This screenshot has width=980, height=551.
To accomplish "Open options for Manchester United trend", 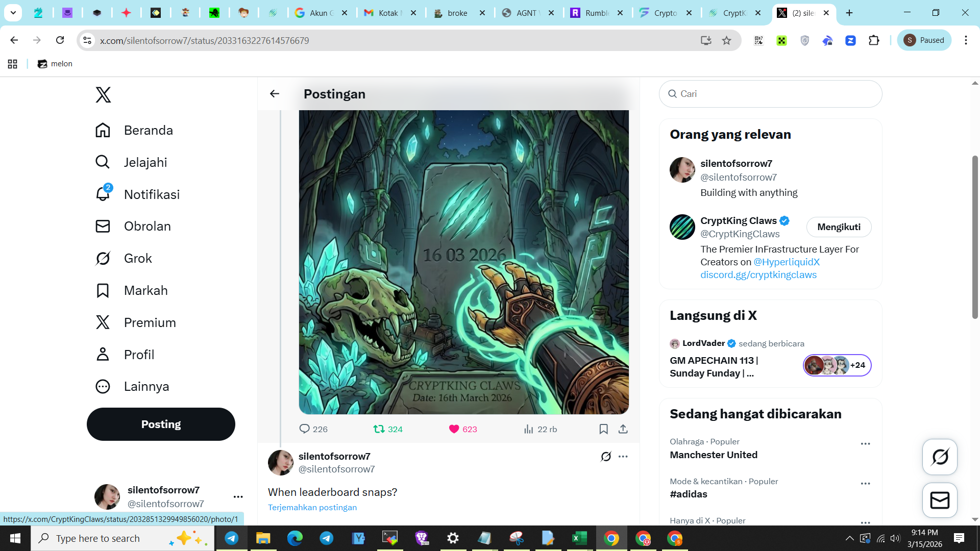I will click(x=865, y=444).
